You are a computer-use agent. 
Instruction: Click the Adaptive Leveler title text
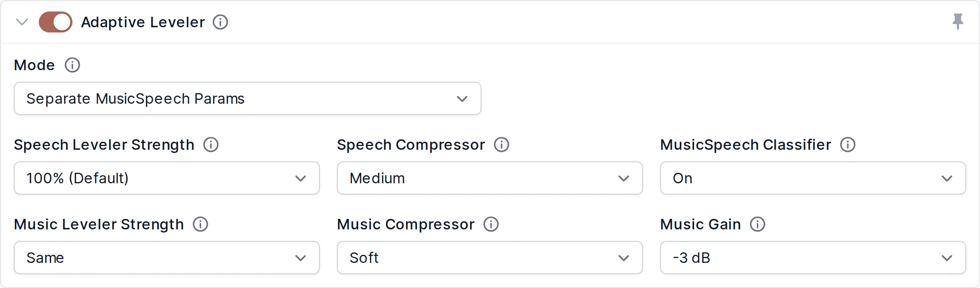pyautogui.click(x=143, y=22)
